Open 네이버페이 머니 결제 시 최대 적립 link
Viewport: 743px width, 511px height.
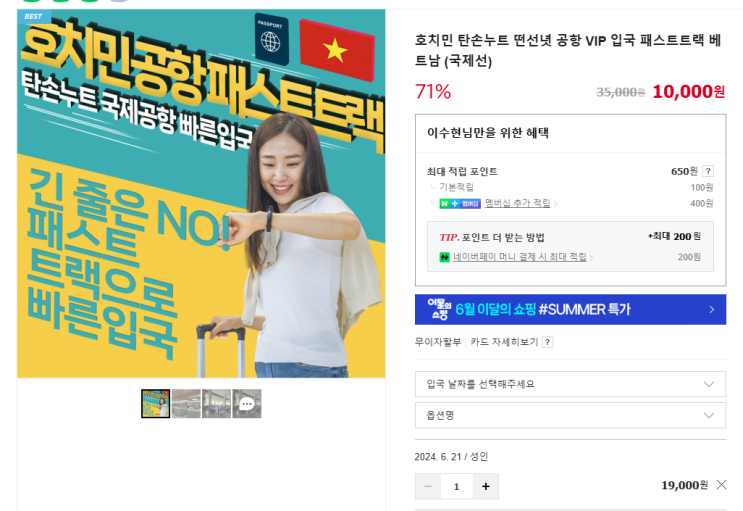coord(519,257)
